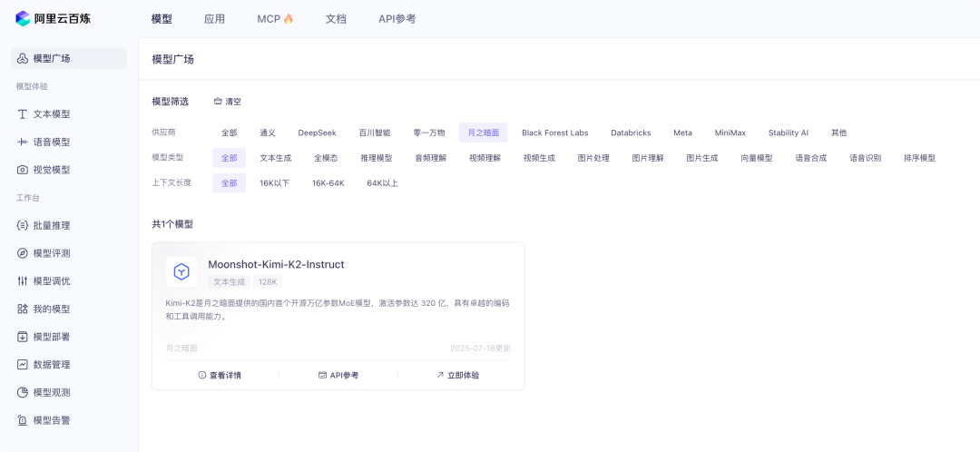
Task: Filter suppliers by 其他
Action: click(838, 133)
